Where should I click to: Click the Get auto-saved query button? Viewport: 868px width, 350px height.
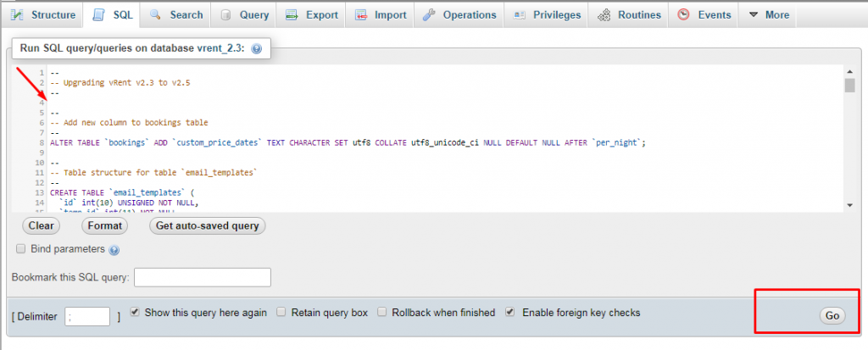(x=208, y=226)
